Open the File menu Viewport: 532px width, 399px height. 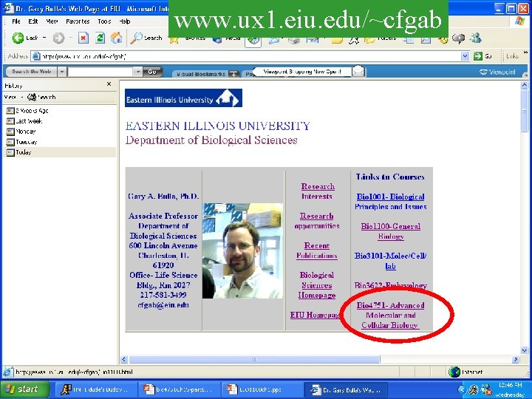coord(16,21)
